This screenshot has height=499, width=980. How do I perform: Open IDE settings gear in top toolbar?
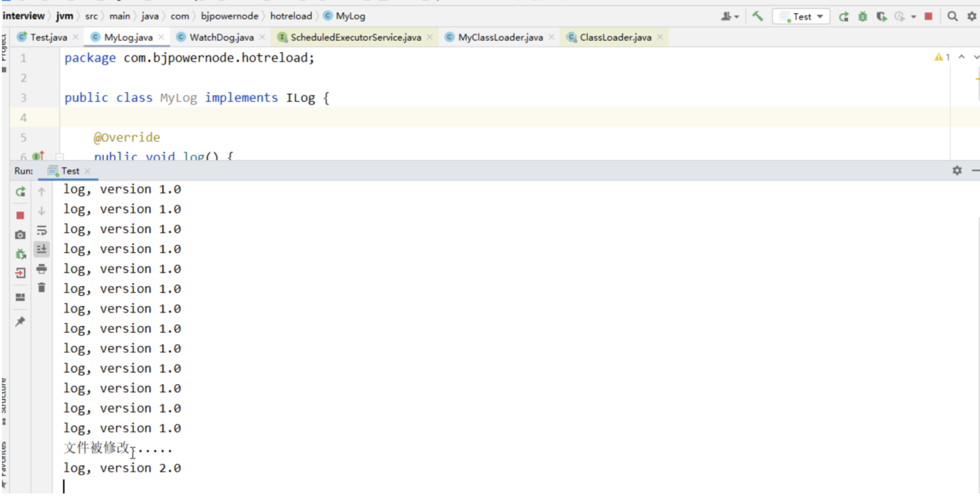pyautogui.click(x=972, y=17)
